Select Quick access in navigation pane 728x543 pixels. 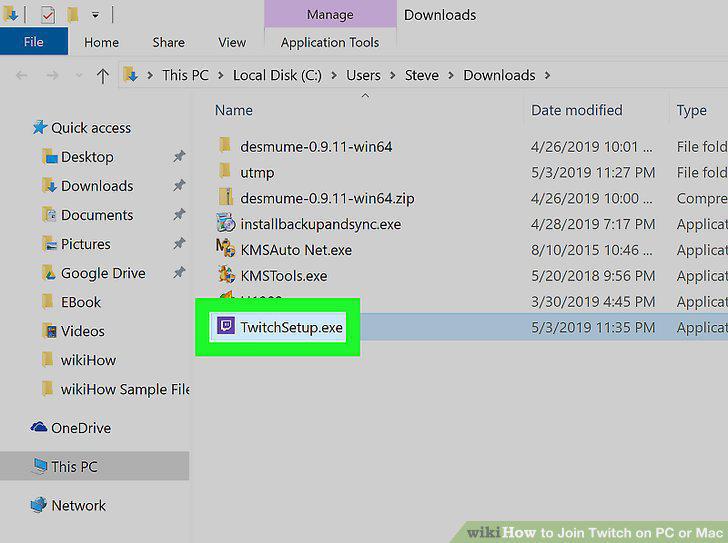click(x=91, y=128)
